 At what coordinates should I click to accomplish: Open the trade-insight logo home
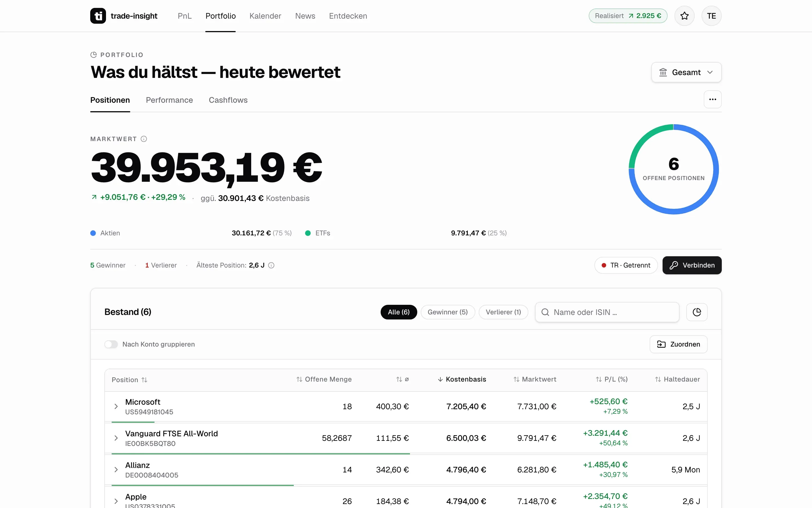pyautogui.click(x=124, y=16)
